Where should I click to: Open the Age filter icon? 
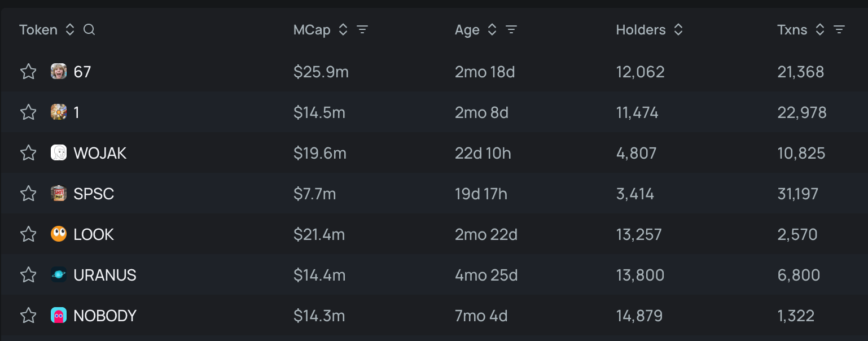point(511,30)
